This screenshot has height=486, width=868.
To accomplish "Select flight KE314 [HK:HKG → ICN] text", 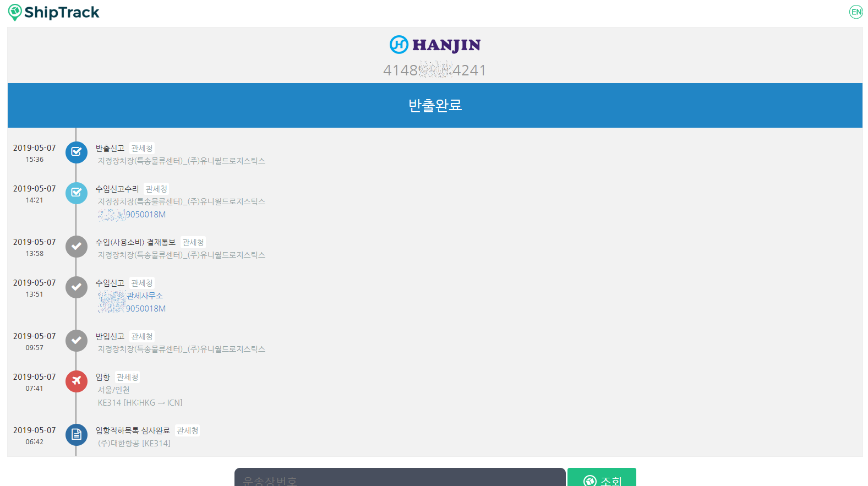I will click(x=140, y=403).
